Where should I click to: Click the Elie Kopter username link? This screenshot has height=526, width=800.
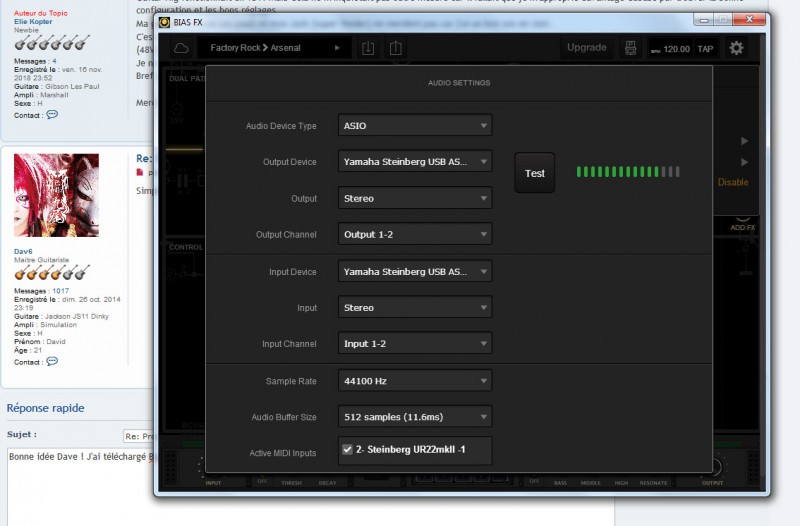(33, 21)
